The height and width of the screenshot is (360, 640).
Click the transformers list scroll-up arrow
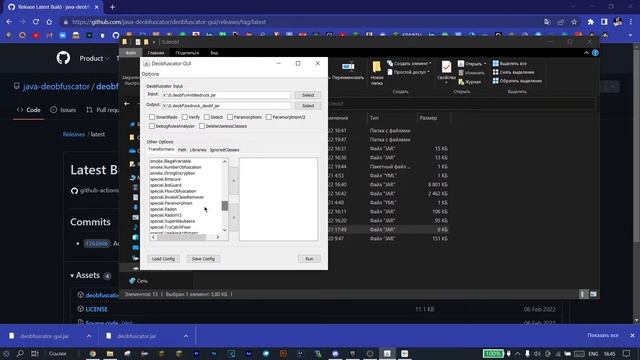[225, 162]
